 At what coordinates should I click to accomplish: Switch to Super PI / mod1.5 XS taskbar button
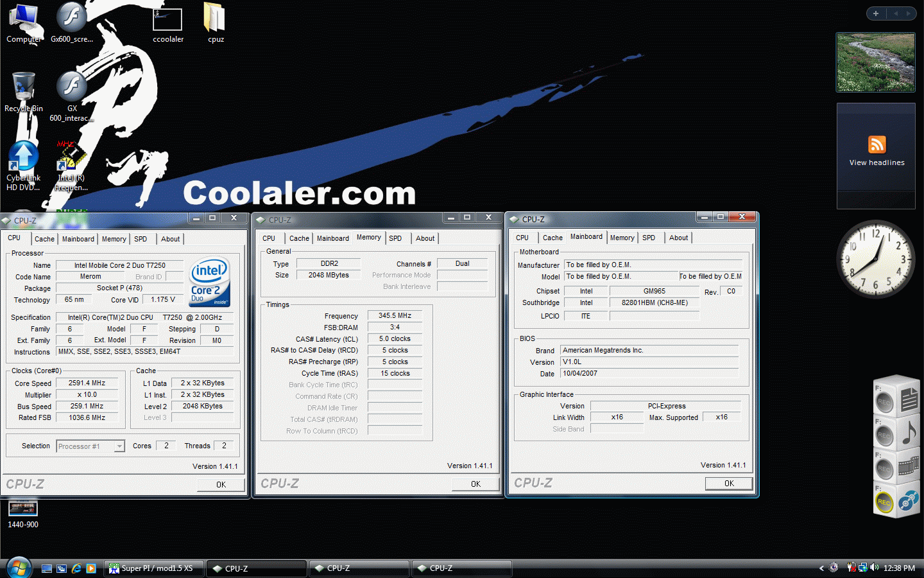[154, 568]
